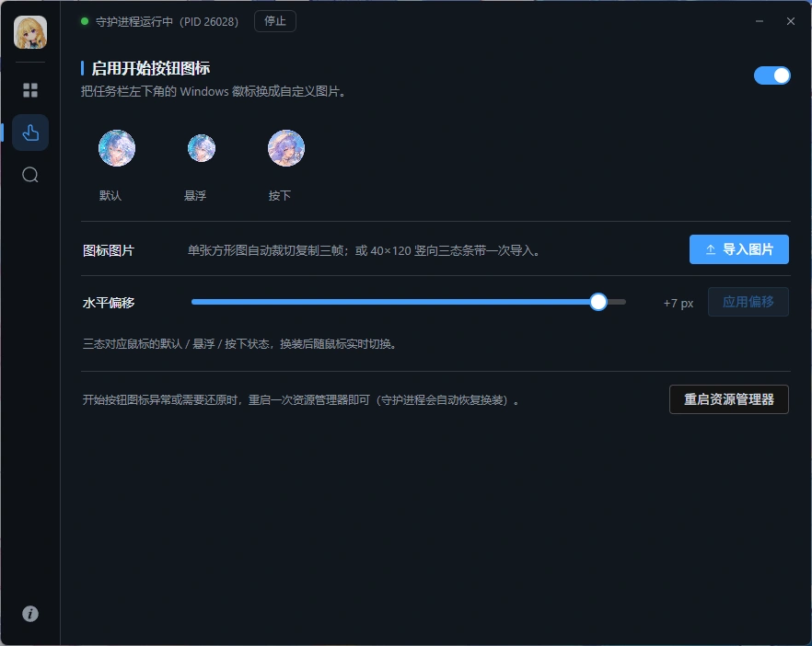This screenshot has width=812, height=646.
Task: Close the window
Action: (790, 21)
